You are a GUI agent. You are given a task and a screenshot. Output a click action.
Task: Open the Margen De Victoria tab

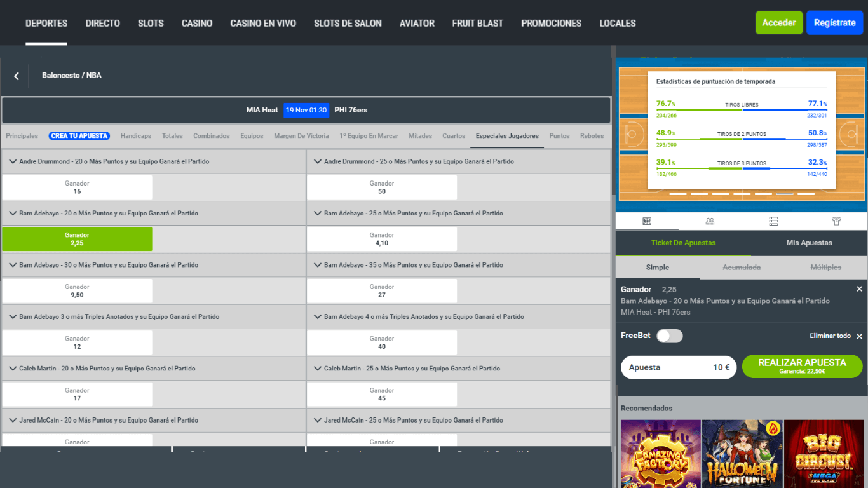point(301,136)
